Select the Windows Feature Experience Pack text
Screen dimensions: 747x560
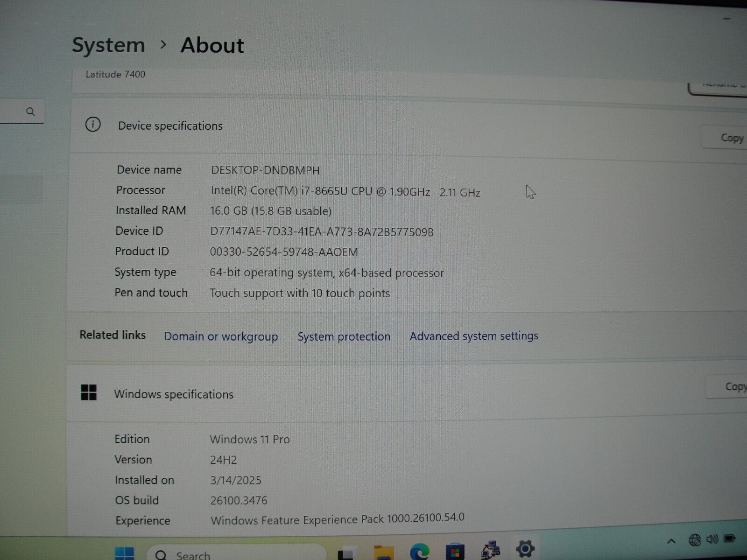tap(338, 519)
